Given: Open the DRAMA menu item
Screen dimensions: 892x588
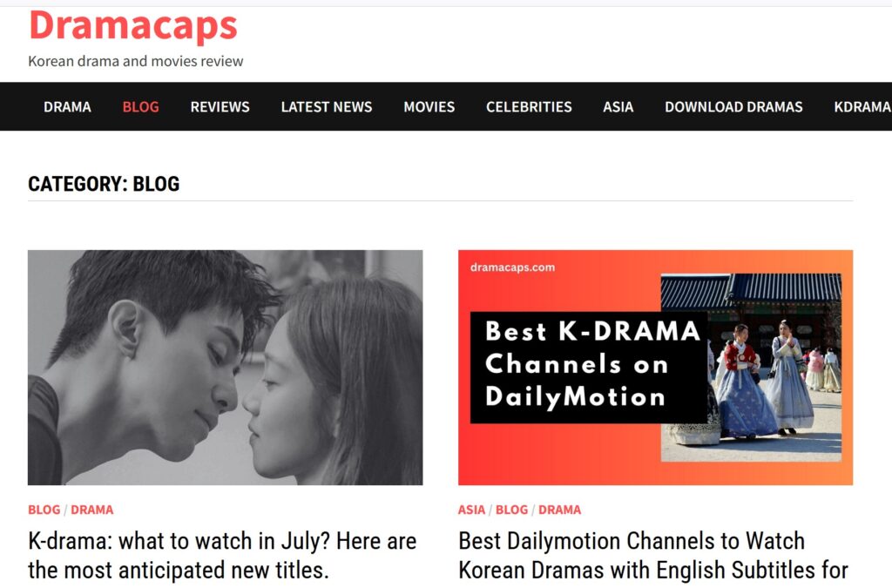Looking at the screenshot, I should (x=67, y=107).
